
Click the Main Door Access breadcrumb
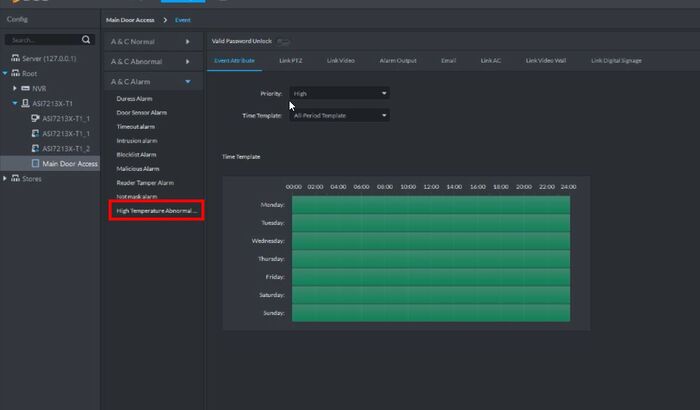pyautogui.click(x=130, y=20)
